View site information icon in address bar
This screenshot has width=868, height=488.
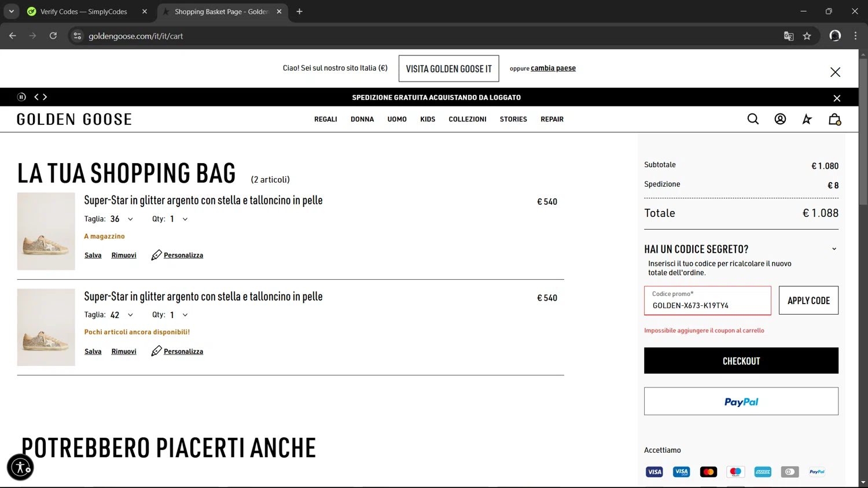77,36
